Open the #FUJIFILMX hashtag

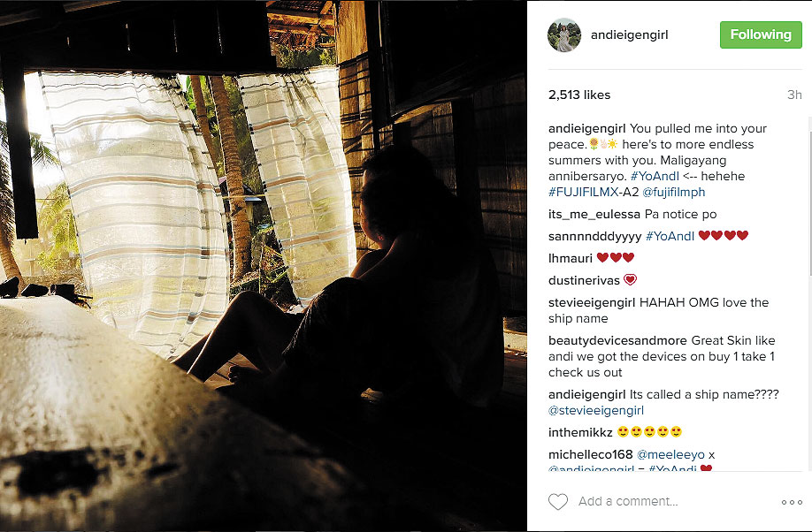(x=583, y=192)
